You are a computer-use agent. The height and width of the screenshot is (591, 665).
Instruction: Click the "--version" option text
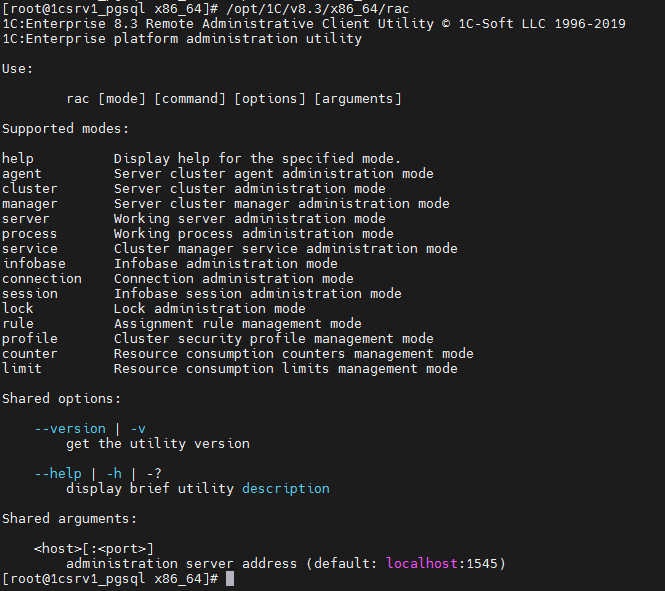70,429
